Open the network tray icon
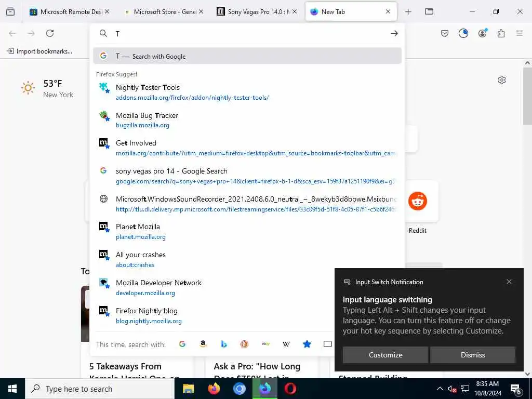 coord(464,389)
